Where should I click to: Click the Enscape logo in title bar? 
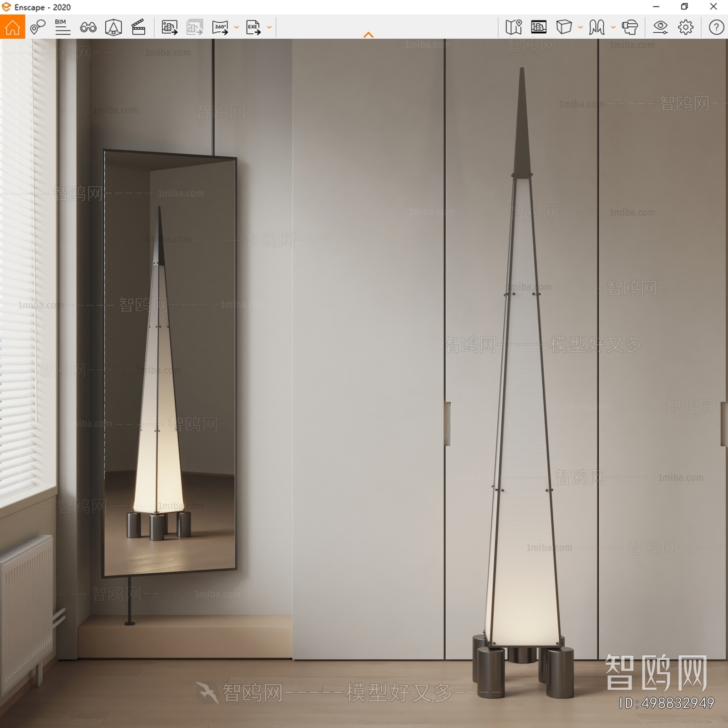point(6,7)
